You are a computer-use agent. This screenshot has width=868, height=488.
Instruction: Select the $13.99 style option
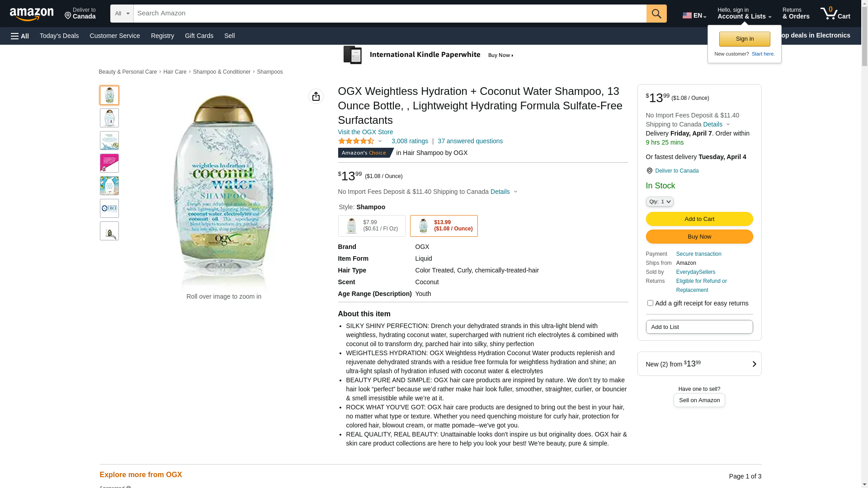click(x=443, y=226)
